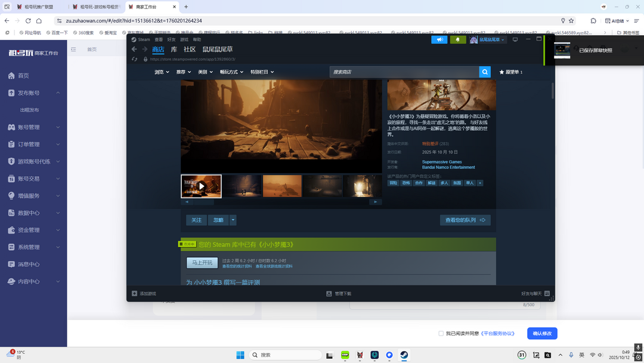644x363 pixels.
Task: Open the 好友 menu in Steam
Action: pyautogui.click(x=172, y=40)
